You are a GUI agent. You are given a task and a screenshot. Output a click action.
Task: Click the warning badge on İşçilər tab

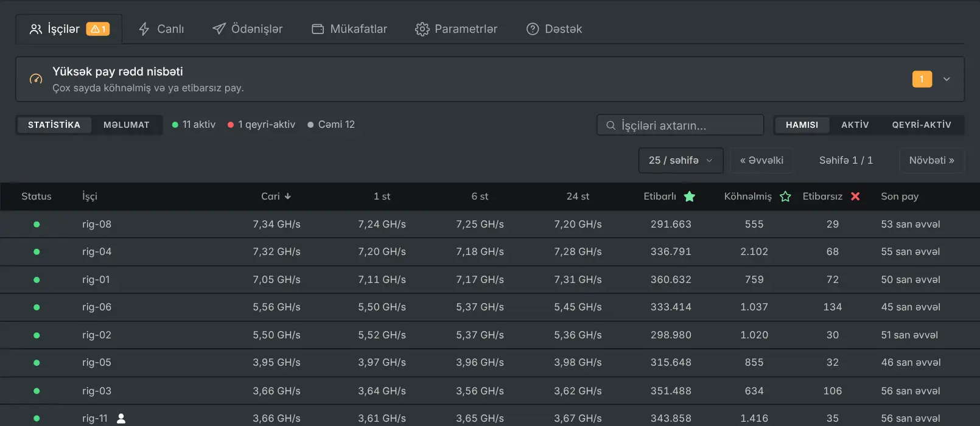click(x=98, y=29)
